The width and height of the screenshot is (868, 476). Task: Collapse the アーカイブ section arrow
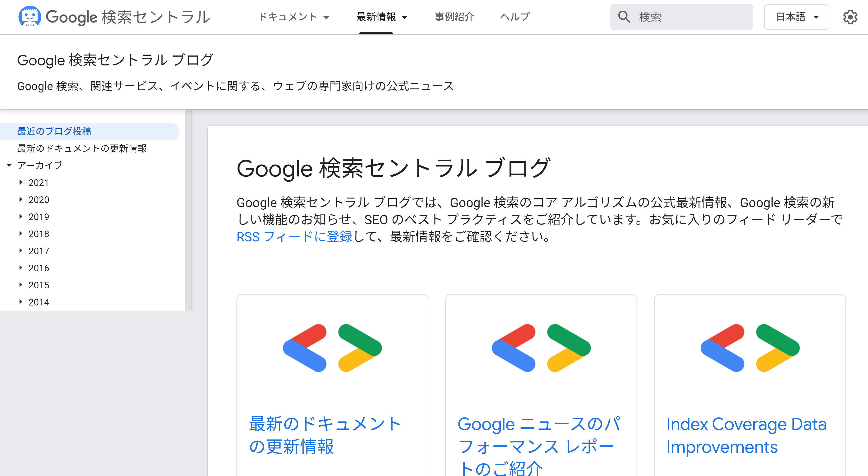coord(9,165)
